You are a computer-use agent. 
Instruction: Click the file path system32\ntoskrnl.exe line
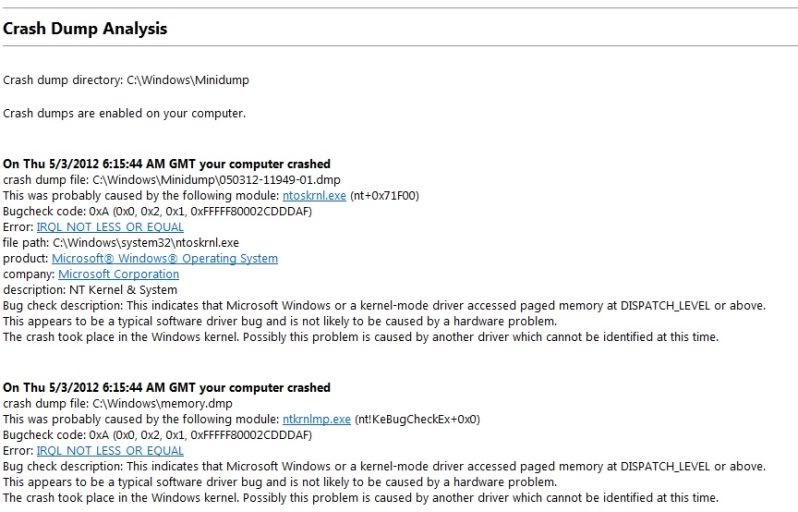point(121,243)
